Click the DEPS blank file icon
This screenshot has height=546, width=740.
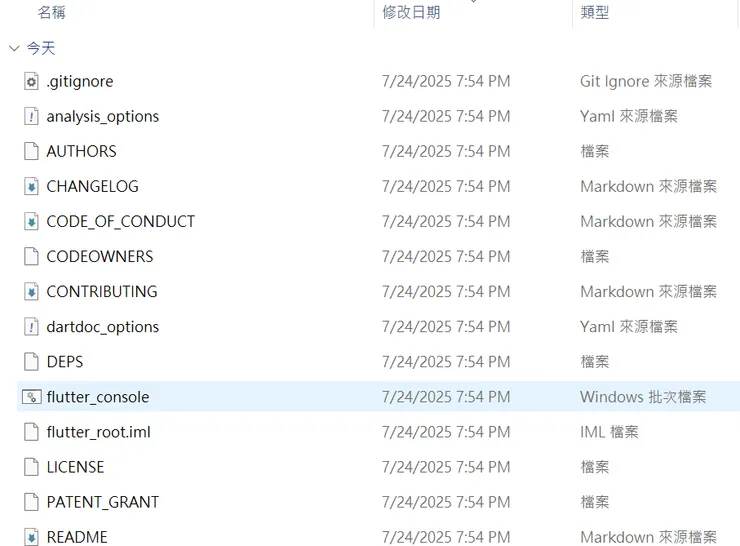[x=31, y=361]
